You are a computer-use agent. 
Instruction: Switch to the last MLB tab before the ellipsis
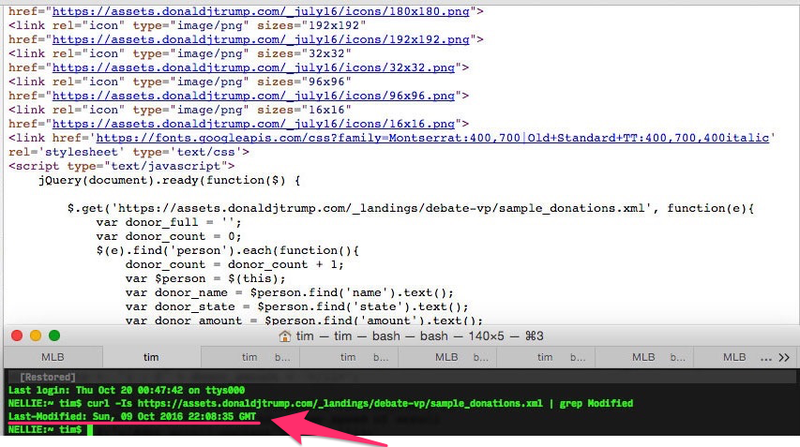pos(734,357)
